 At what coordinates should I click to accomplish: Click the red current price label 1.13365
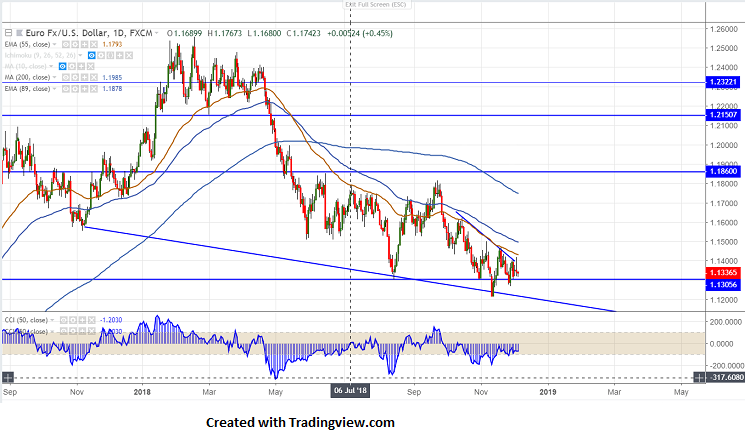pos(723,272)
